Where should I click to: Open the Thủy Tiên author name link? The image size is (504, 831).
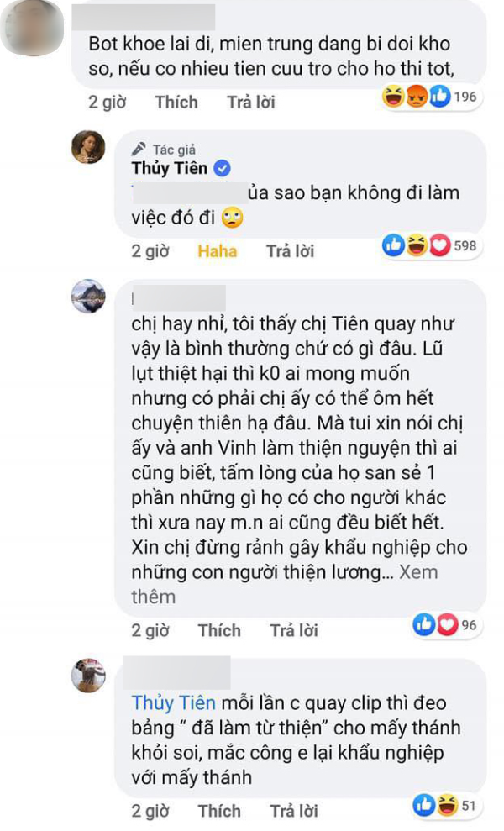pyautogui.click(x=170, y=169)
